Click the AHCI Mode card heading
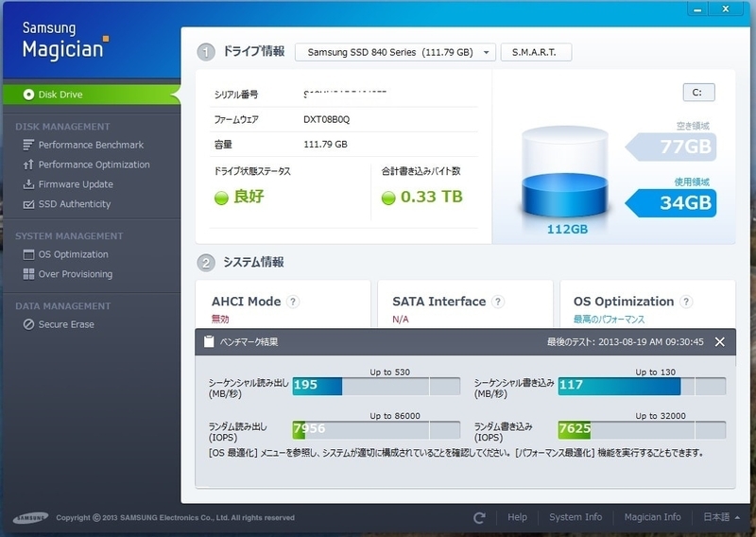756x537 pixels. [x=246, y=302]
